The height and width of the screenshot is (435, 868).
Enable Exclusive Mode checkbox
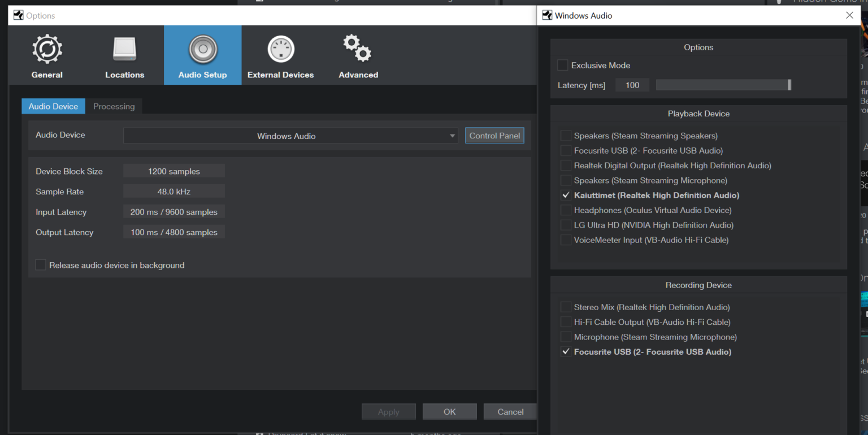tap(563, 66)
